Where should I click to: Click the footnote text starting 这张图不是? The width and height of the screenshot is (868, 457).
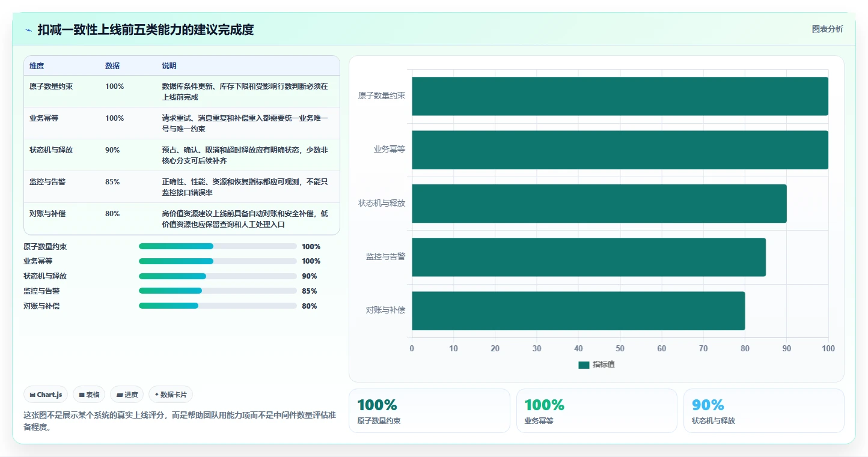pyautogui.click(x=180, y=421)
